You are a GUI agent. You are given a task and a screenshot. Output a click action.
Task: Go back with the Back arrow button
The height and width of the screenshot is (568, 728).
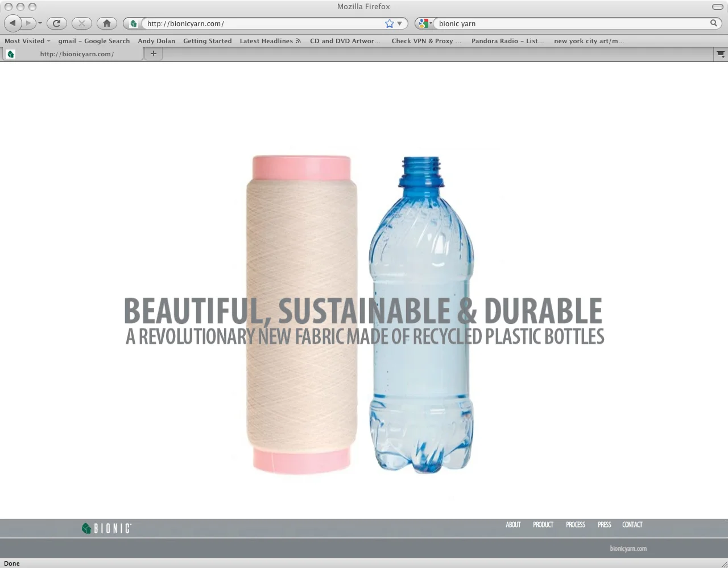tap(13, 23)
